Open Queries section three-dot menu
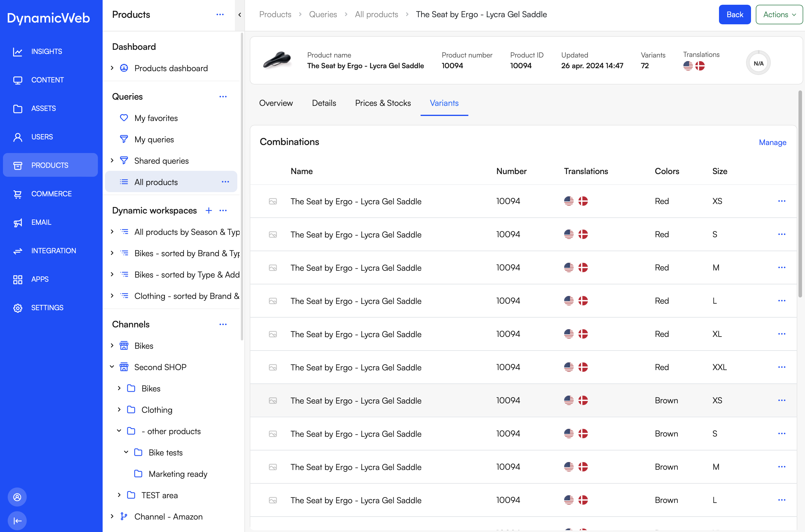This screenshot has height=532, width=805. click(x=223, y=97)
